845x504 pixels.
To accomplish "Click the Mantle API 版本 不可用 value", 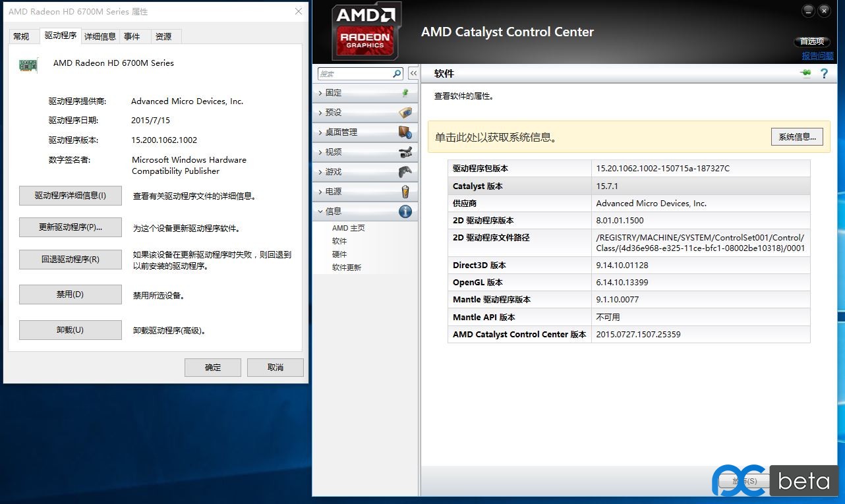I will coord(608,317).
